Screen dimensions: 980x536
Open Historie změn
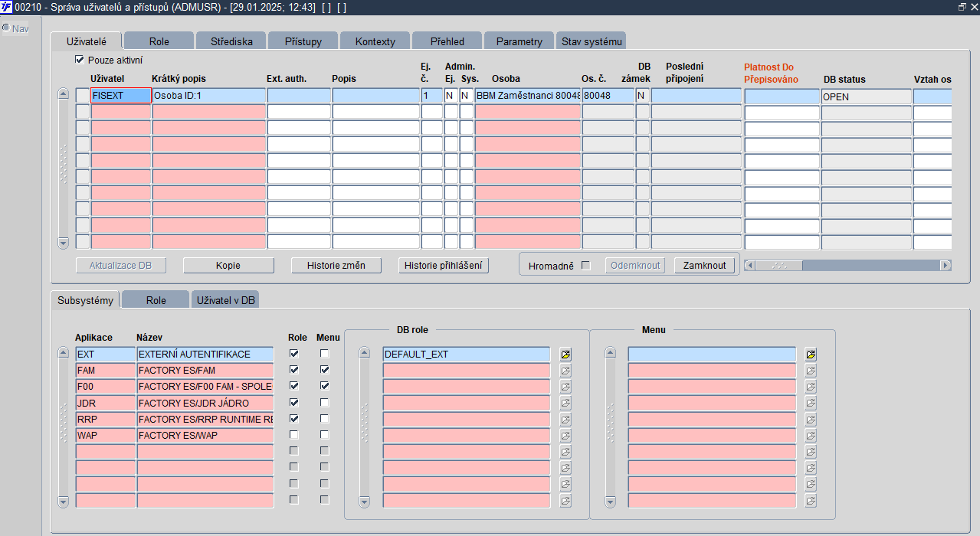(x=336, y=266)
